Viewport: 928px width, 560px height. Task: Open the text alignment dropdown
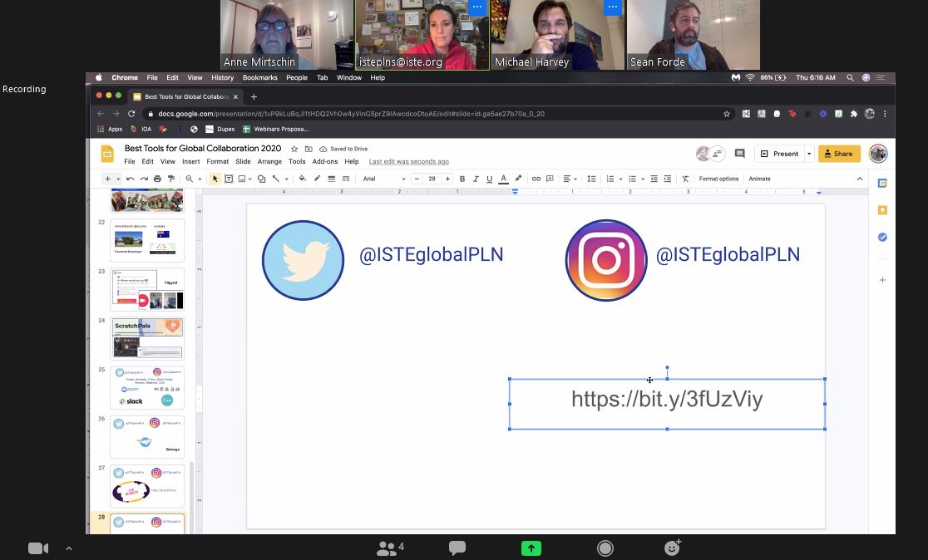click(570, 179)
